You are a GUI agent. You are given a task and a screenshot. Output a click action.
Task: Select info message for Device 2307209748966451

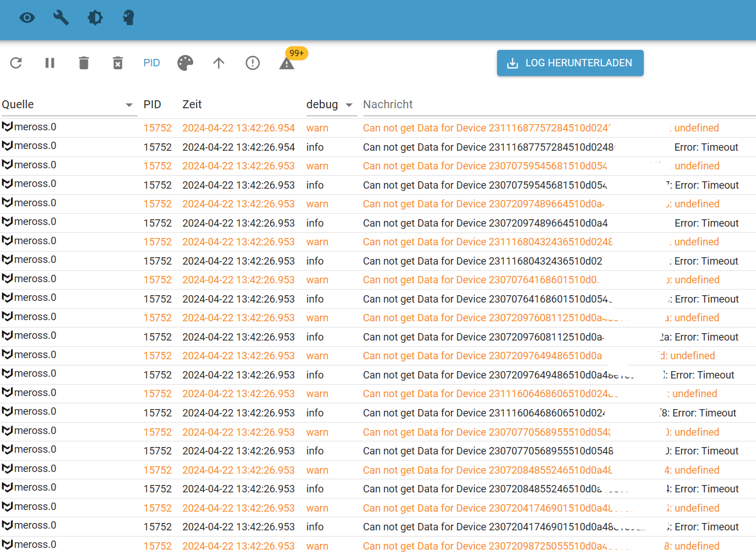click(550, 223)
